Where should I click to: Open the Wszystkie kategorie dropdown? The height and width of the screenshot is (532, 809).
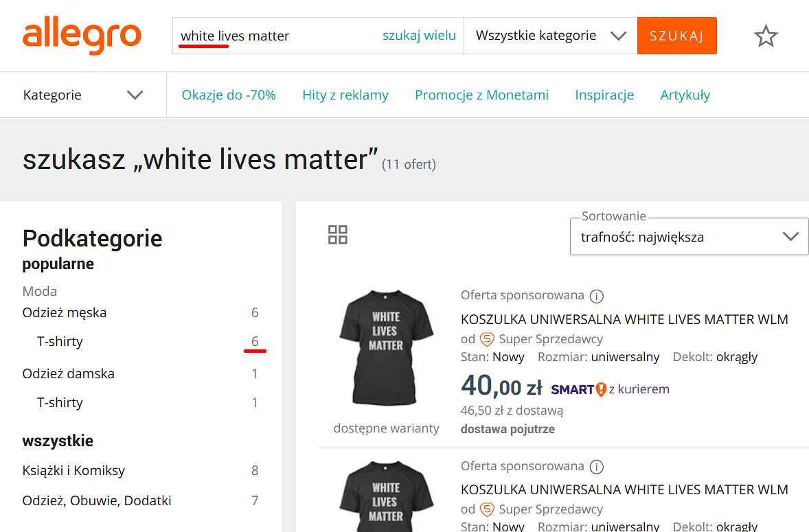551,36
